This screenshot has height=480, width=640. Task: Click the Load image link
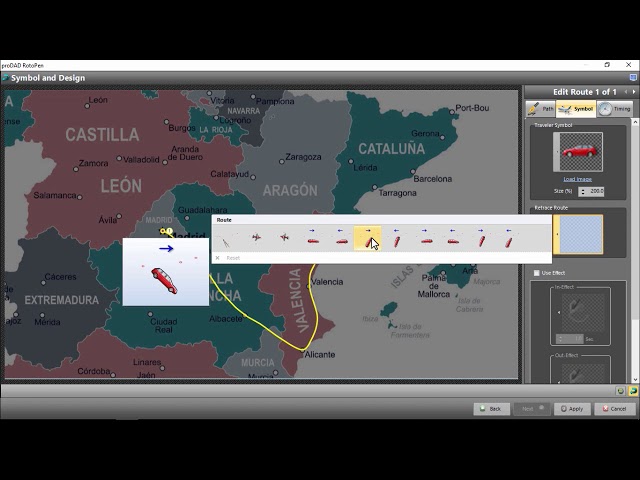[x=577, y=179]
